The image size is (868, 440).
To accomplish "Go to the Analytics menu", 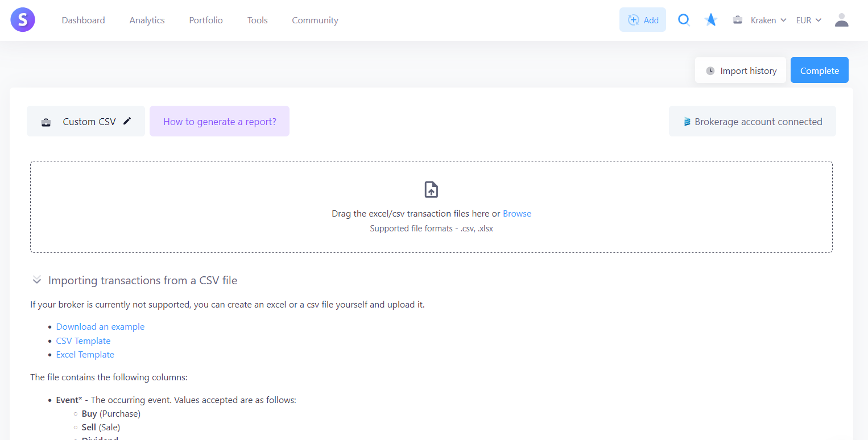I will click(147, 20).
